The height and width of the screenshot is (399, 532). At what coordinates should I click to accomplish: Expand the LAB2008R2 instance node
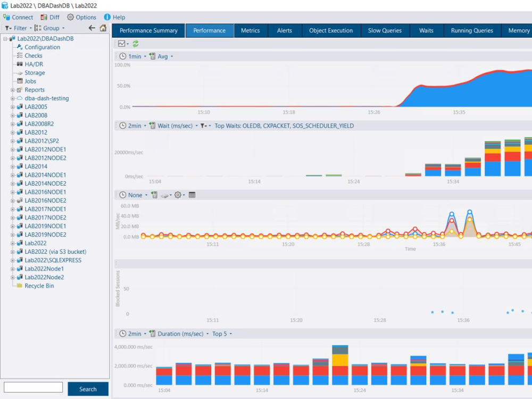tap(12, 124)
